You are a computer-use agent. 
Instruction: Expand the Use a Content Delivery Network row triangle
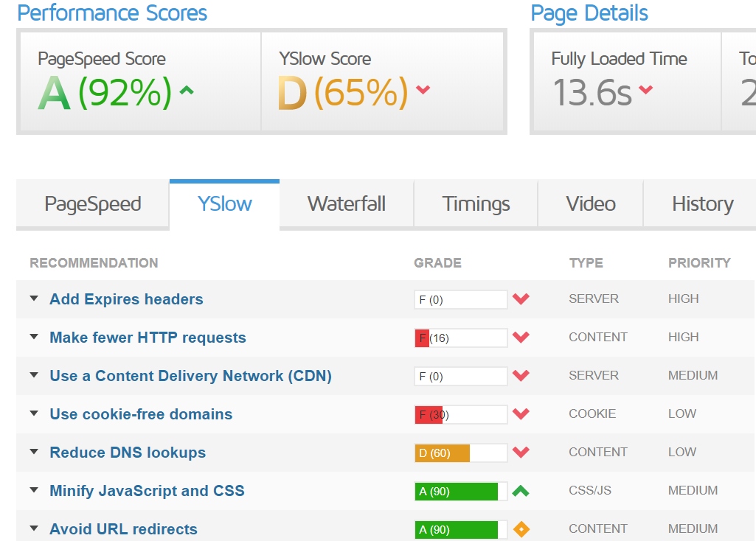34,375
